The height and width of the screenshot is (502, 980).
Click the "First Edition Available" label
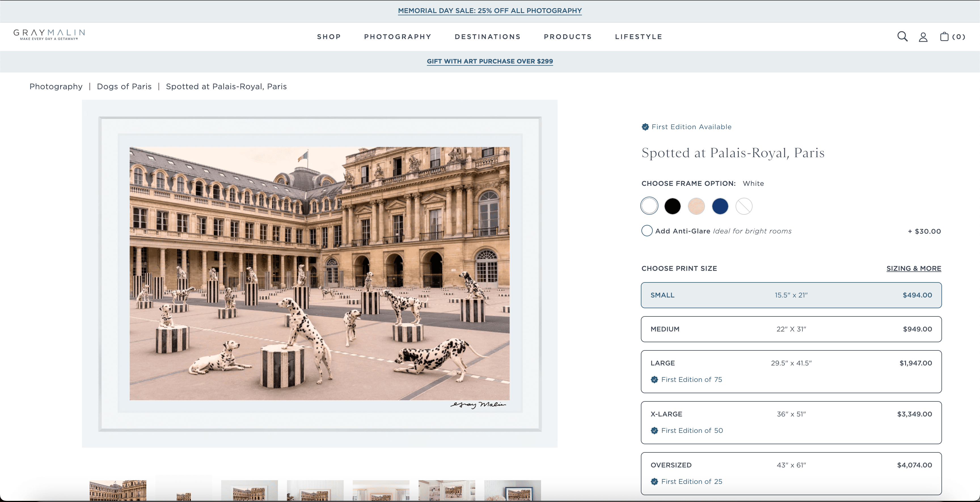[691, 127]
